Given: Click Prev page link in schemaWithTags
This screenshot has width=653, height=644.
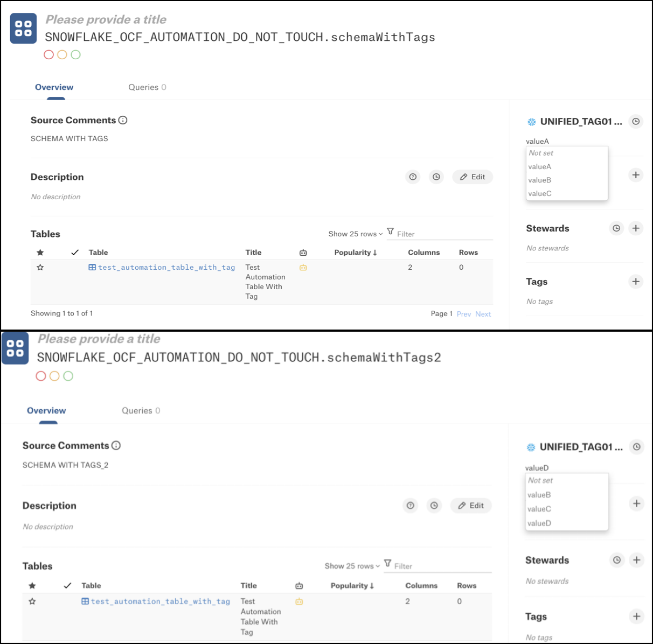Looking at the screenshot, I should point(464,314).
